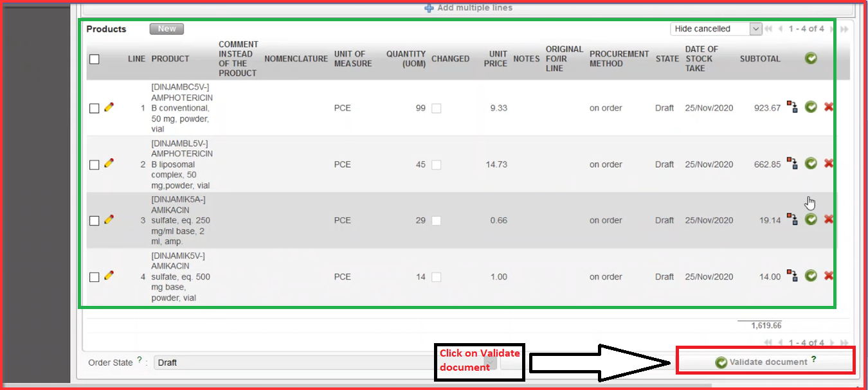The image size is (868, 390).
Task: Check the select-all checkbox in header row
Action: [x=95, y=59]
